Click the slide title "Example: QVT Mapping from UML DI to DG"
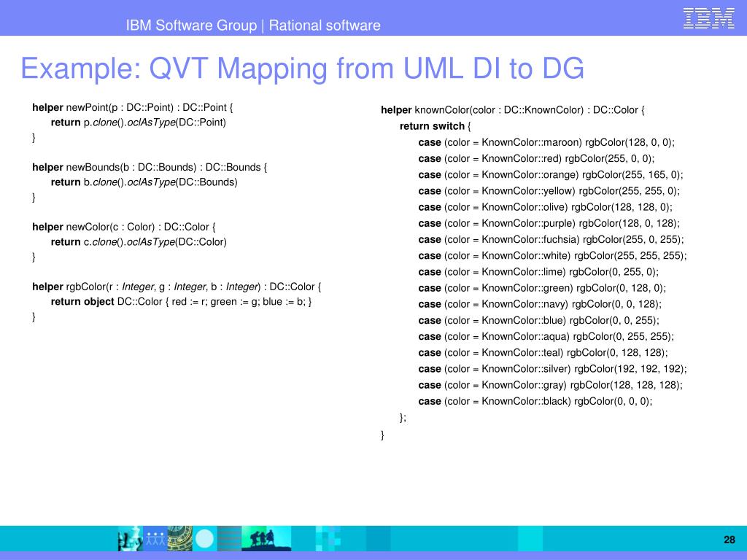 pos(303,68)
